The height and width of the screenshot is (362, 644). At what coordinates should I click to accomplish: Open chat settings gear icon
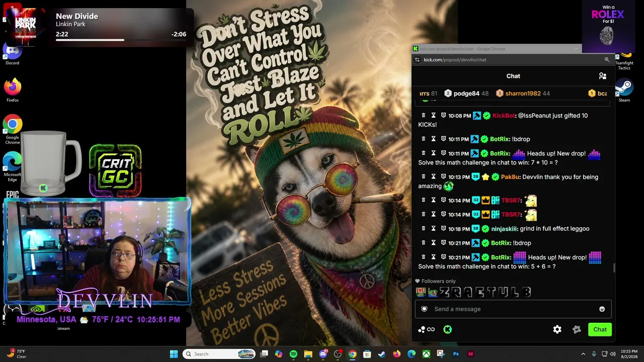click(x=557, y=329)
